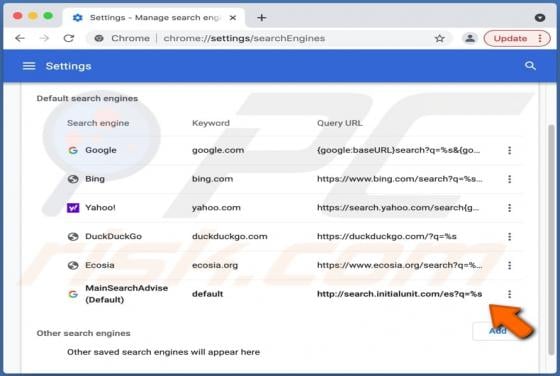Select the 'Bing' search engine name
The image size is (560, 376).
coord(95,179)
